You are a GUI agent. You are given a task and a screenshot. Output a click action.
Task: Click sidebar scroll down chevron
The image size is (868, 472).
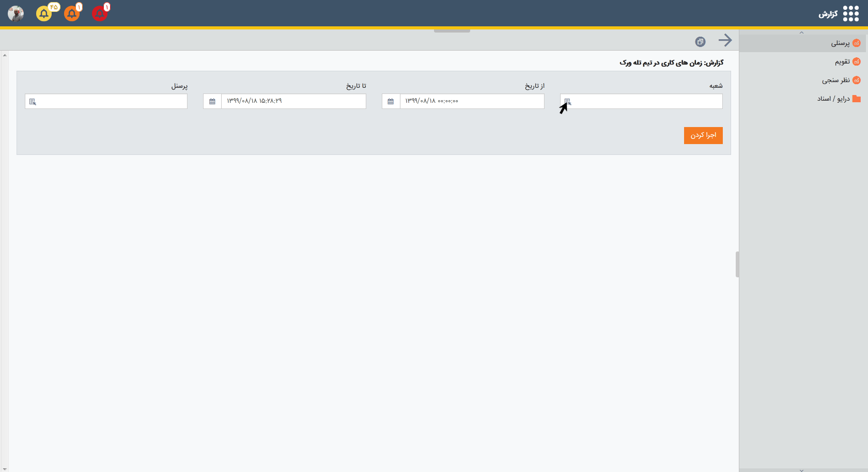click(801, 470)
